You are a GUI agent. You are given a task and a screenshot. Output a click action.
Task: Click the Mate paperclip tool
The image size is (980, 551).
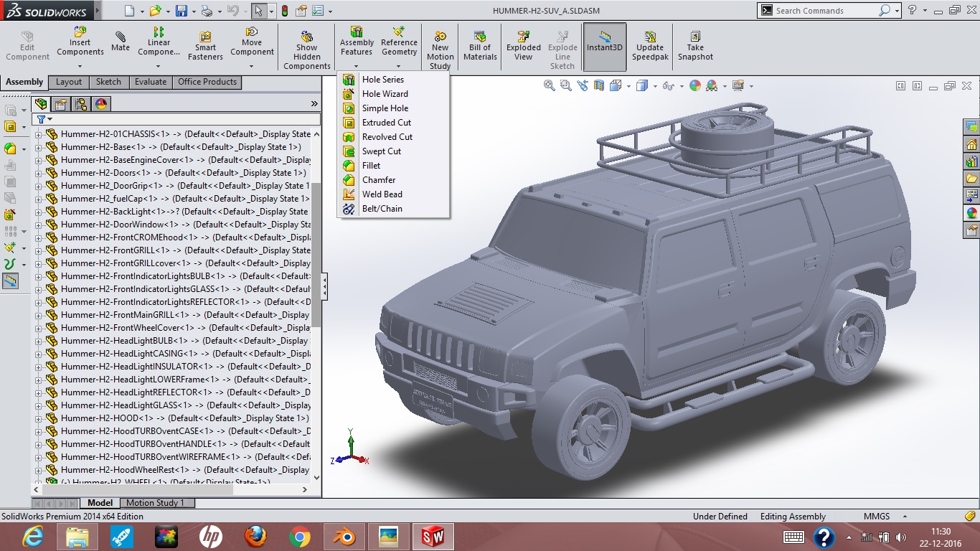click(121, 41)
